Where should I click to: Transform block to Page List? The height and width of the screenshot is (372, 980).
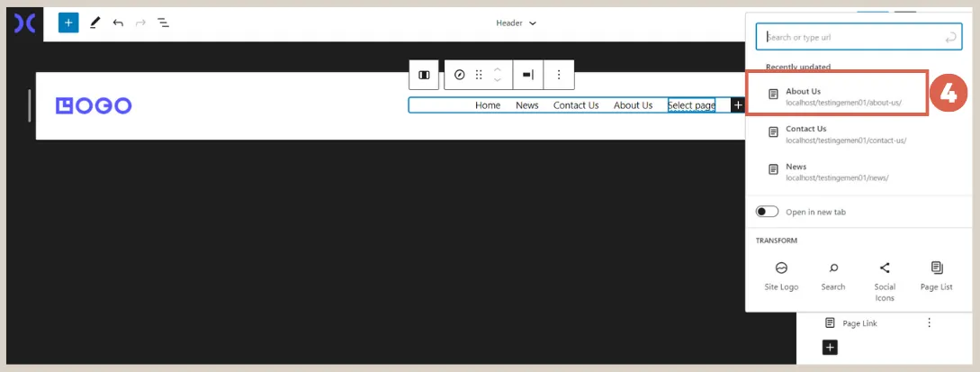point(936,277)
